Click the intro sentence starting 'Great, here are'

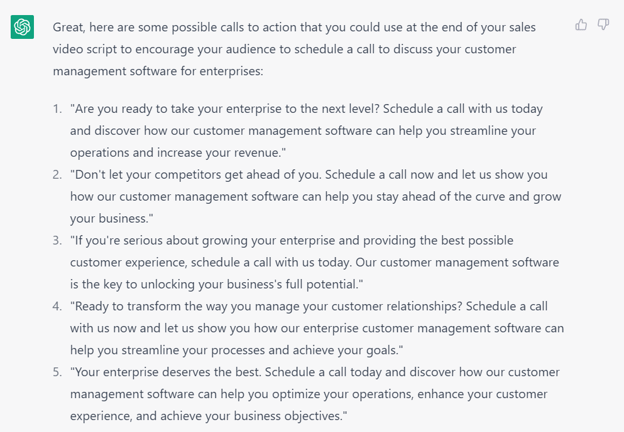tap(294, 49)
